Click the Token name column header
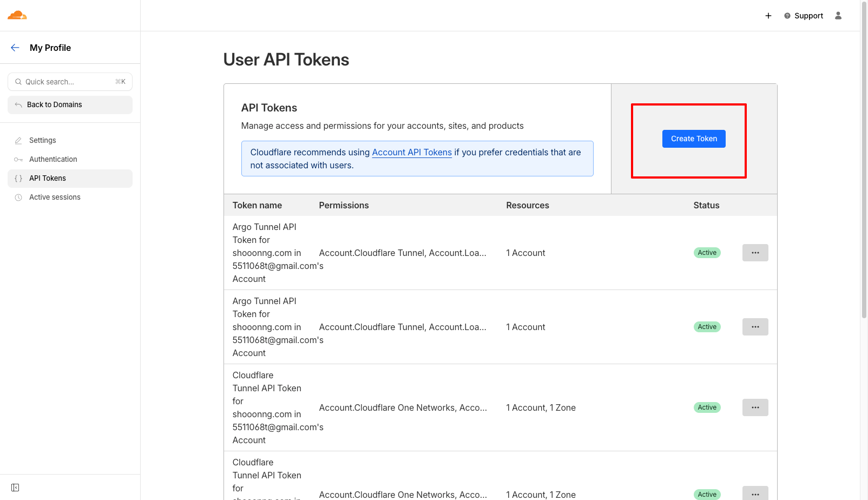Image resolution: width=868 pixels, height=500 pixels. click(x=257, y=205)
